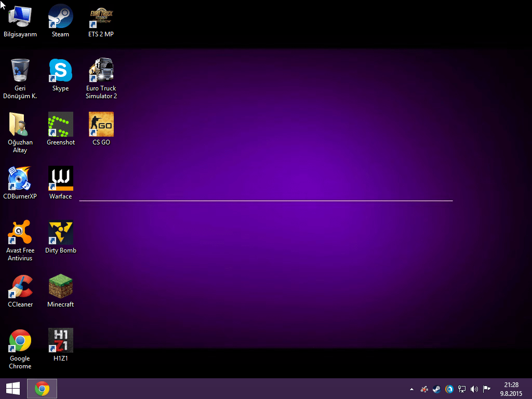Screen dimensions: 532x399
Task: Open the network connection tray icon
Action: tap(462, 389)
